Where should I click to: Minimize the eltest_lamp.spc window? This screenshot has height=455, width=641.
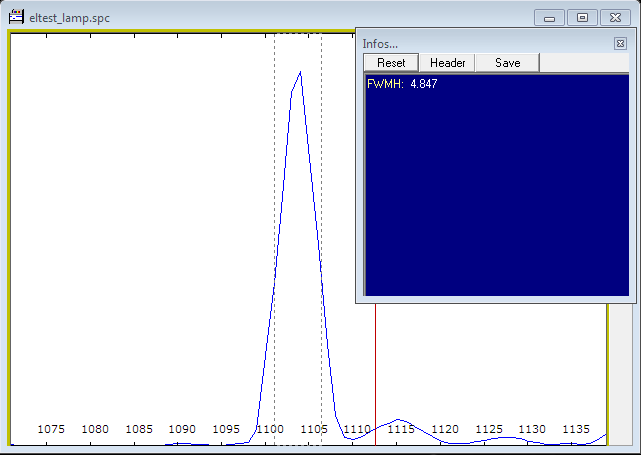(x=549, y=17)
